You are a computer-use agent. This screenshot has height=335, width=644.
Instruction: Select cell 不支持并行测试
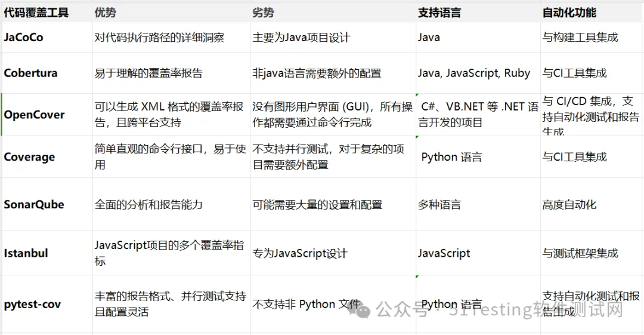333,157
